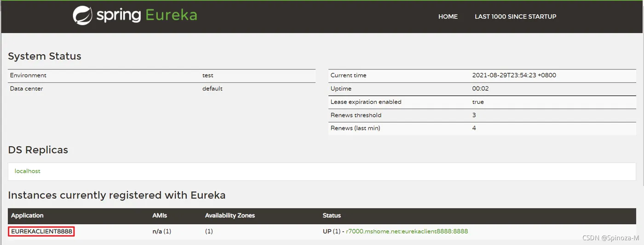The height and width of the screenshot is (245, 644).
Task: Select the Uptime label
Action: [x=341, y=89]
